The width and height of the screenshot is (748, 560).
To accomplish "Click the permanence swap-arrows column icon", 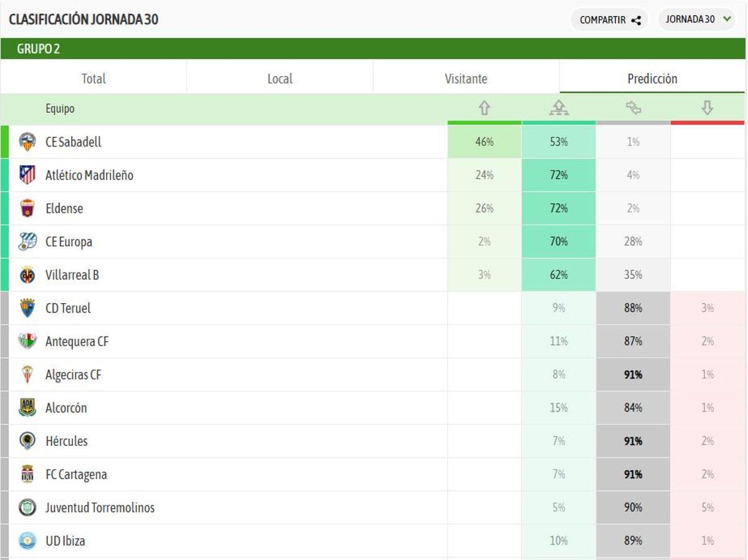I will pyautogui.click(x=633, y=108).
